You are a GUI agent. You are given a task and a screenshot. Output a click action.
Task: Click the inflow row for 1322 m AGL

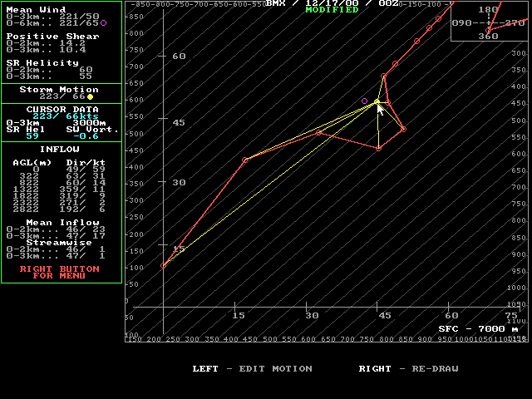[59, 190]
